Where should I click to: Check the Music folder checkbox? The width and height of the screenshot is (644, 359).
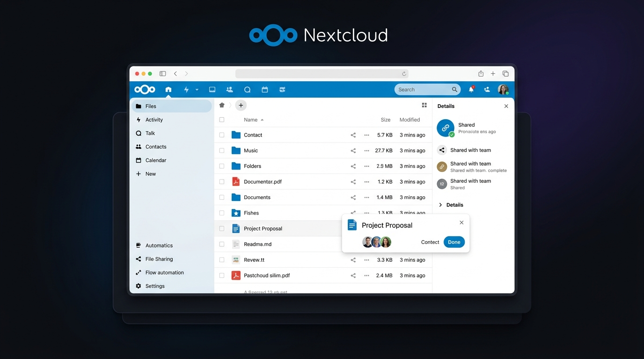coord(222,151)
